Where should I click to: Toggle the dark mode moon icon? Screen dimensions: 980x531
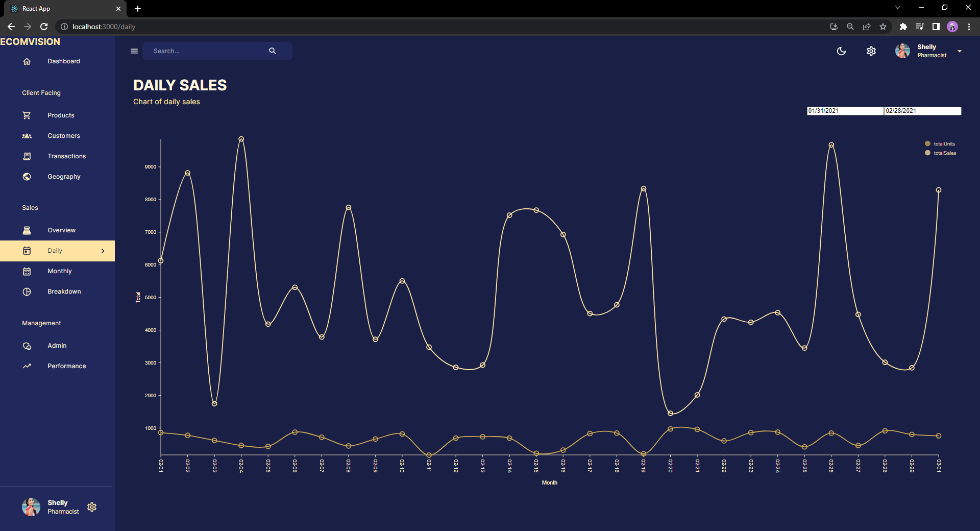842,51
